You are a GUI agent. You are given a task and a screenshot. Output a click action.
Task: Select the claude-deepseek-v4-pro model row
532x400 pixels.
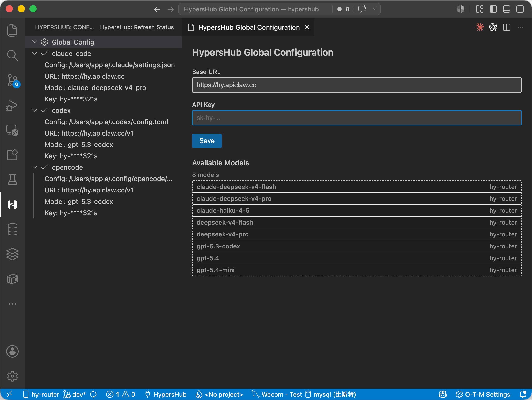coord(357,199)
